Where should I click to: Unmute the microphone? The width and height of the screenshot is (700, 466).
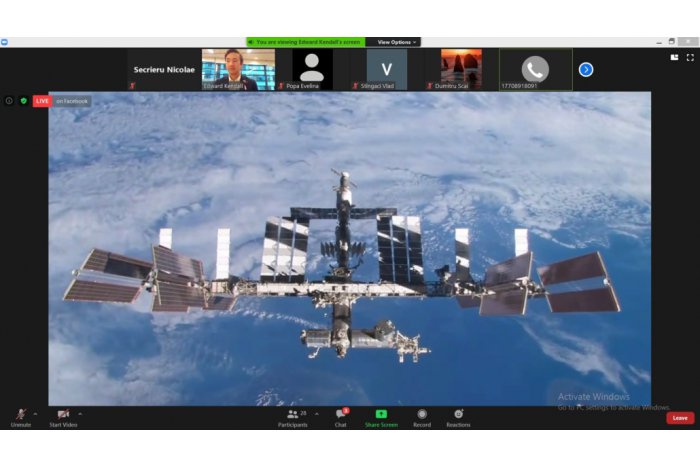(21, 418)
